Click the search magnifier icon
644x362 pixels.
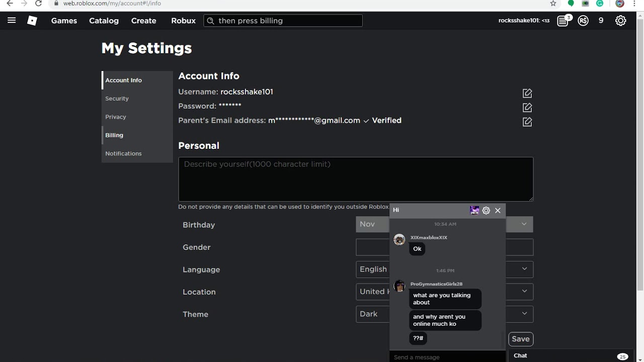coord(210,21)
